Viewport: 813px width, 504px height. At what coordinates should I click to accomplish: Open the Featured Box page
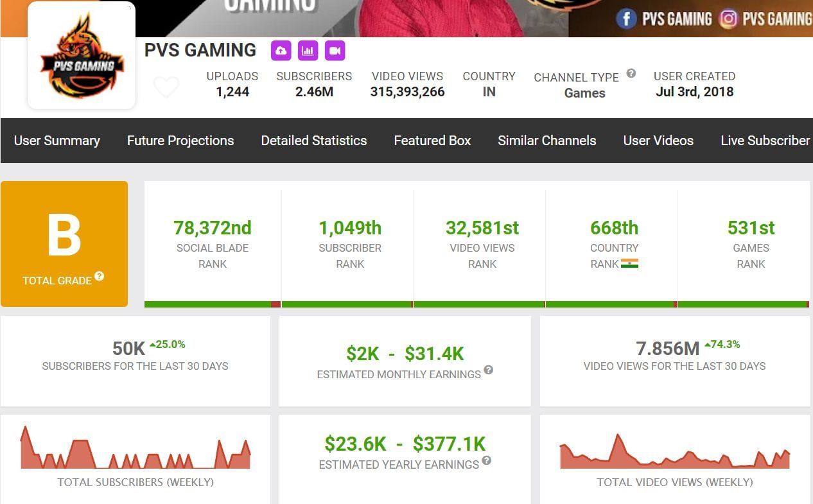[432, 141]
